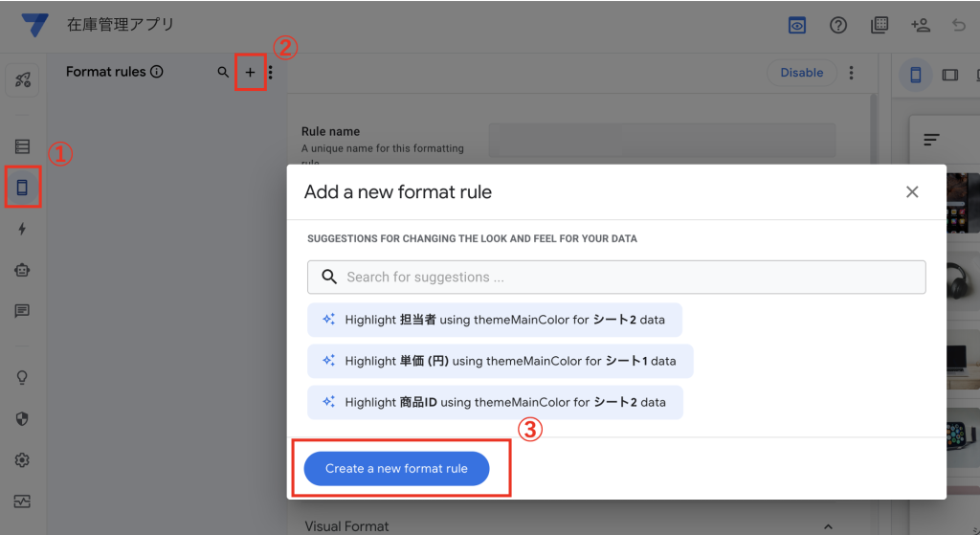Switch preview to mobile device view
The image size is (980, 535).
(916, 75)
